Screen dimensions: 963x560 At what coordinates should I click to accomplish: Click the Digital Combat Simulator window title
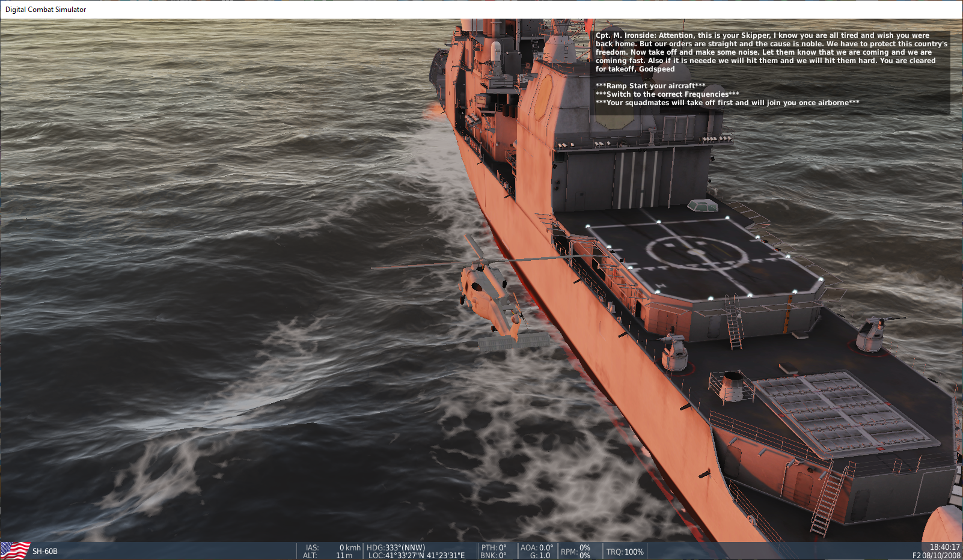[x=46, y=10]
